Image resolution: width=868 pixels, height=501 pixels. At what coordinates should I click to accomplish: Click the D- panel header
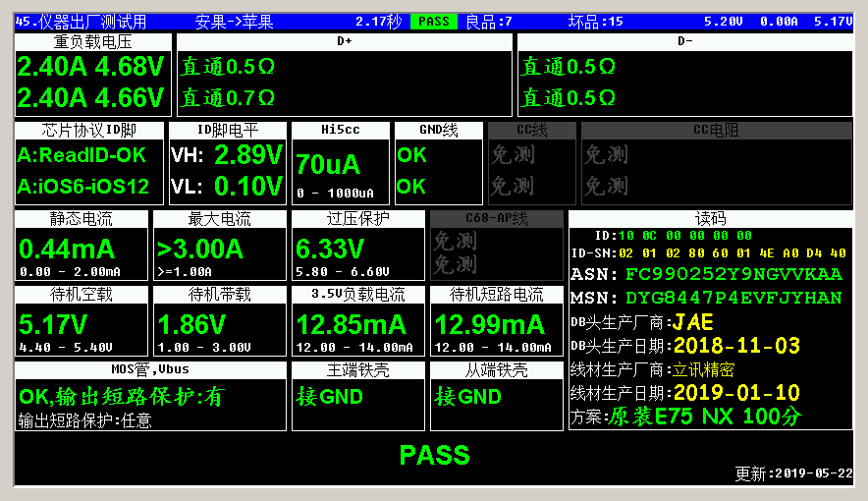pos(684,41)
